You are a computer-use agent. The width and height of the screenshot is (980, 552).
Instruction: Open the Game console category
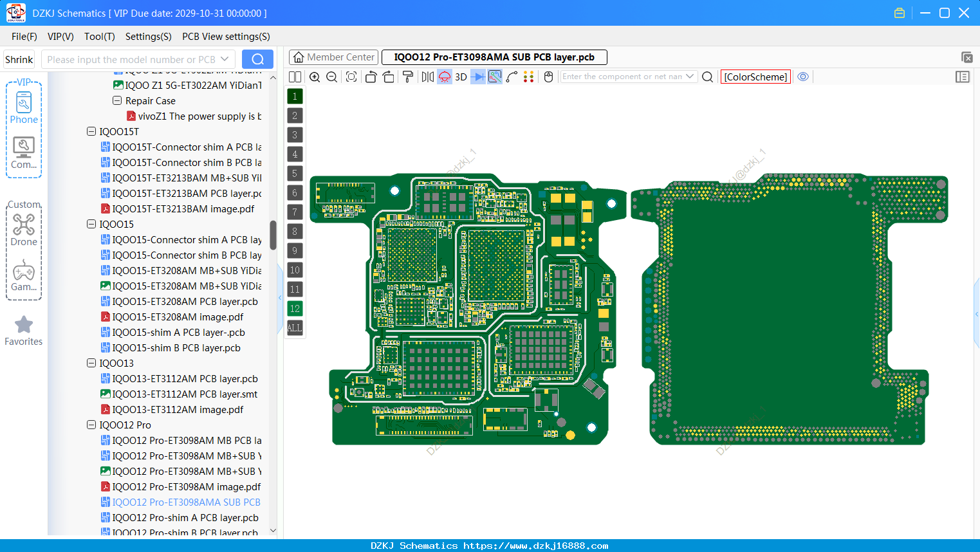click(x=24, y=275)
